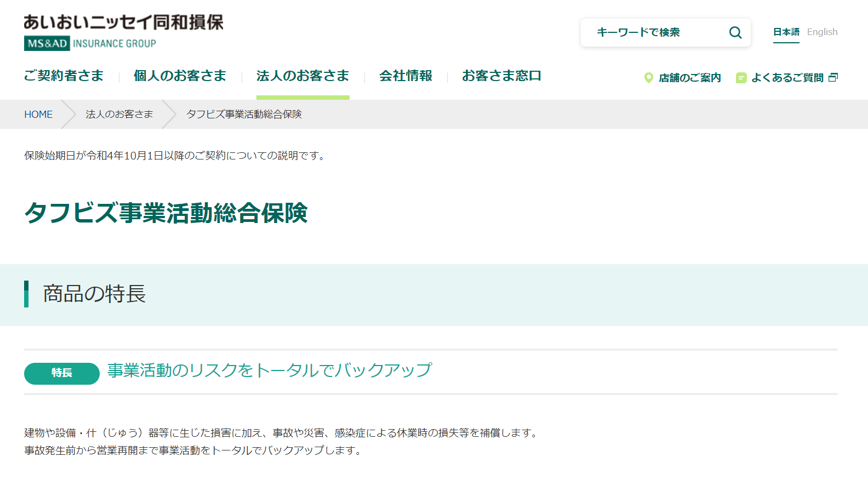This screenshot has width=868, height=485.
Task: Click the あいおいニッセイ同和損保 logo
Action: click(123, 22)
